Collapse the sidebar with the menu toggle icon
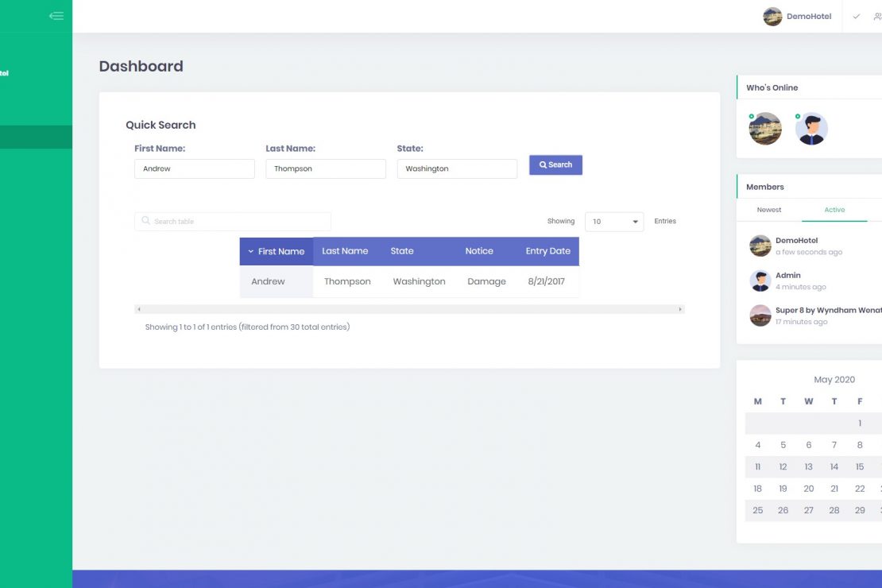882x588 pixels. pos(56,16)
